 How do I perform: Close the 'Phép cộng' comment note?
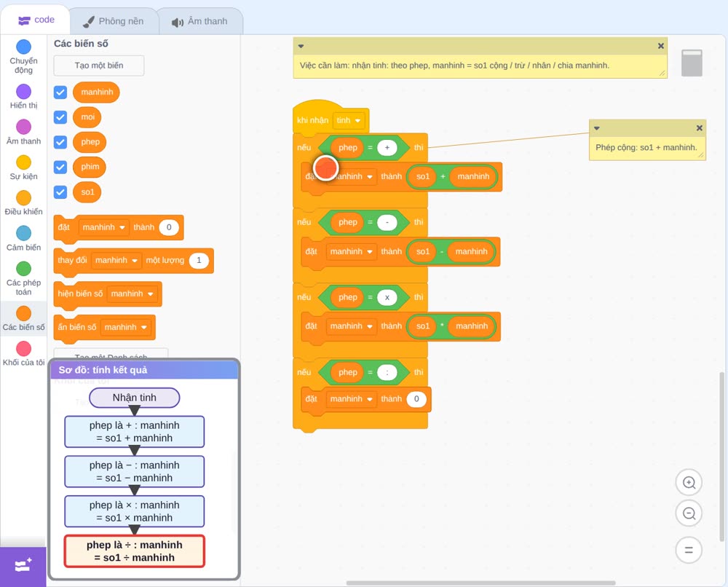(699, 127)
